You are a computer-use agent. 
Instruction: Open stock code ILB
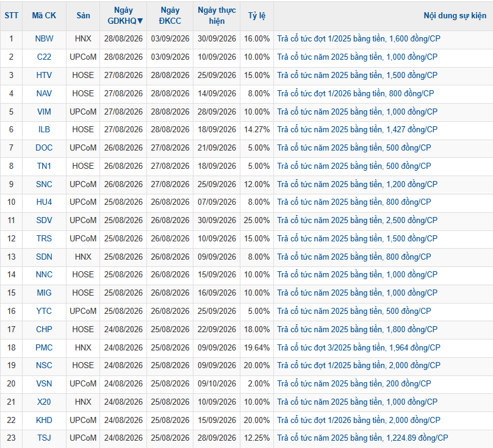tap(44, 129)
